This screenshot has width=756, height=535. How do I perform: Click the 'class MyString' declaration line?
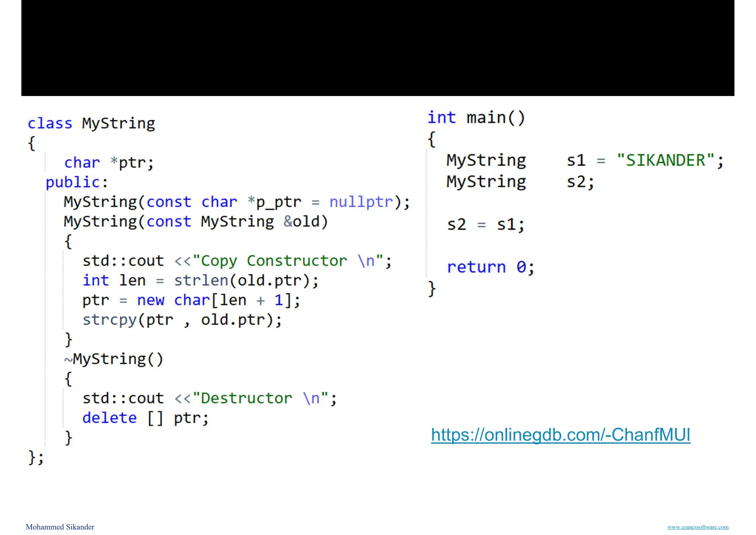[x=91, y=123]
